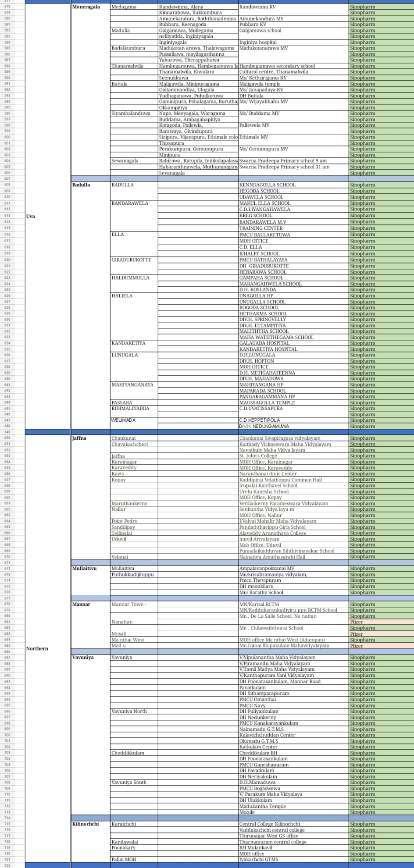The height and width of the screenshot is (868, 414).
Task: Select the 'Maligawila temple' cell
Action: tap(293, 84)
